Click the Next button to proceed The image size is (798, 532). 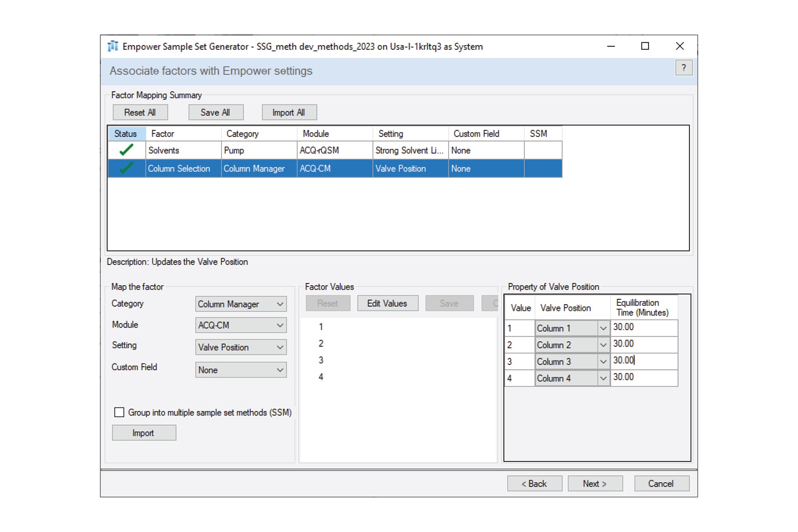[x=595, y=483]
